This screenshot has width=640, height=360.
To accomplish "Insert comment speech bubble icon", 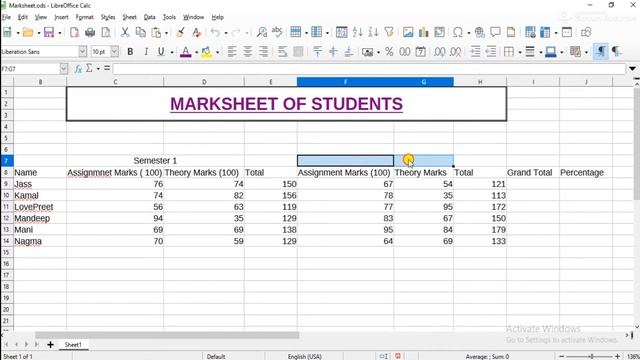I will tap(495, 32).
